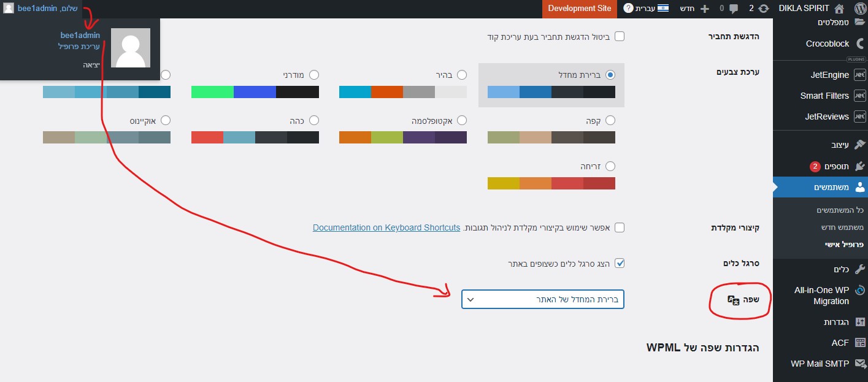This screenshot has height=382, width=868.
Task: Open the updates icon showing 2
Action: 764,9
